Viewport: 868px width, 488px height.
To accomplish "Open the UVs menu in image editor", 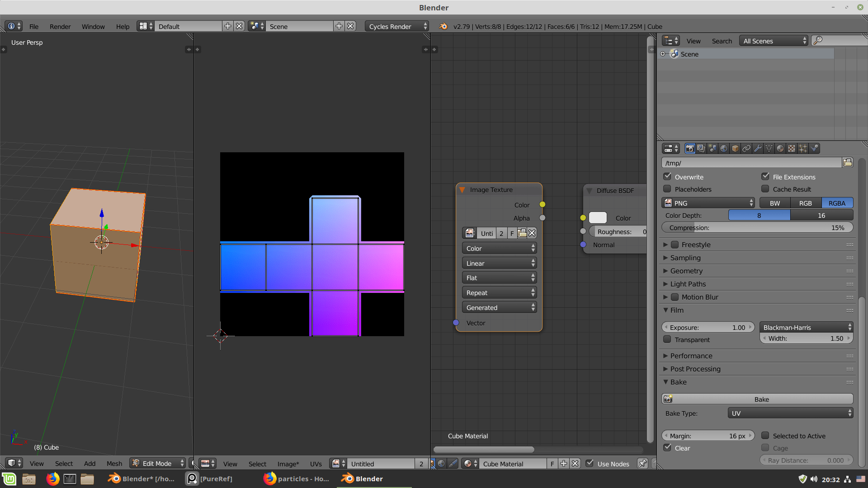I will tap(316, 464).
